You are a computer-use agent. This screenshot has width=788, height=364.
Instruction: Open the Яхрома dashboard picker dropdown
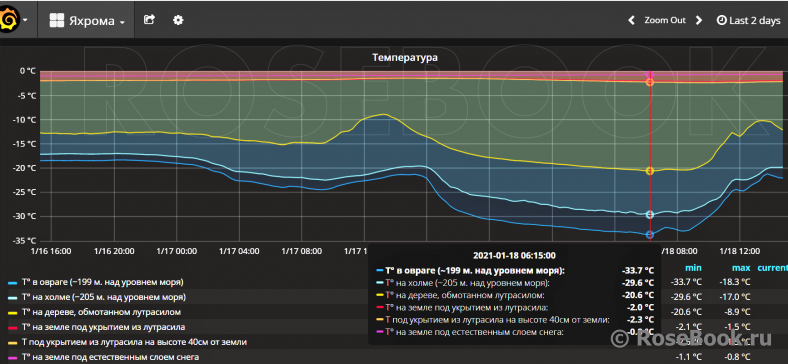coord(87,21)
